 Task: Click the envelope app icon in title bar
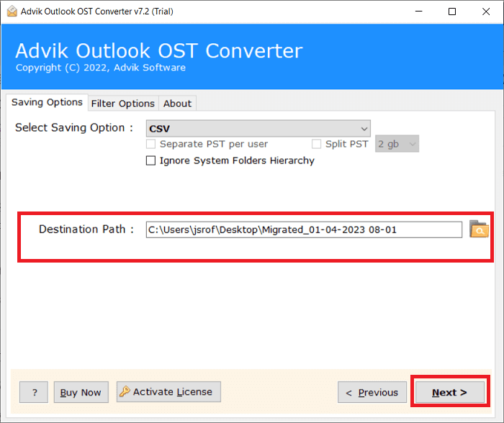[12, 12]
